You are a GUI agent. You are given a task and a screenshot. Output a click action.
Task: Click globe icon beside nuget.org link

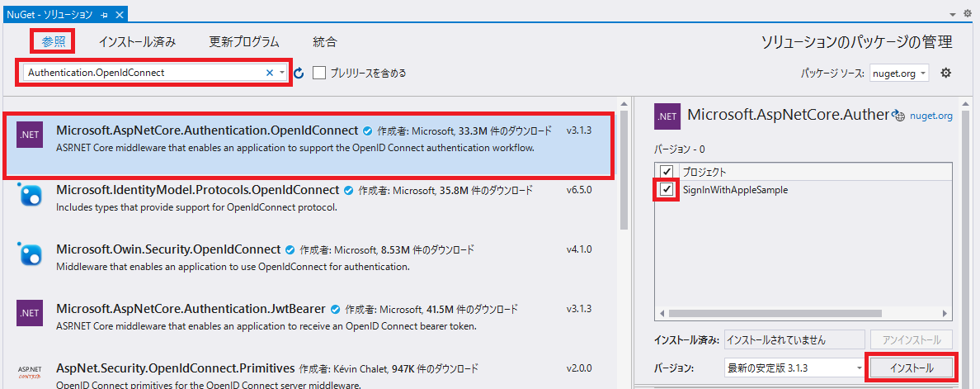(899, 115)
